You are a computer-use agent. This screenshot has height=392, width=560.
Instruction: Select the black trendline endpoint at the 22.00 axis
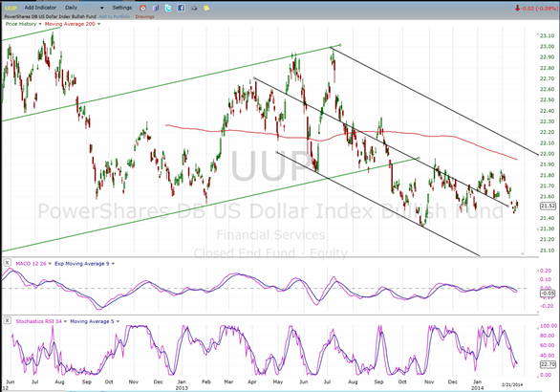coord(538,154)
